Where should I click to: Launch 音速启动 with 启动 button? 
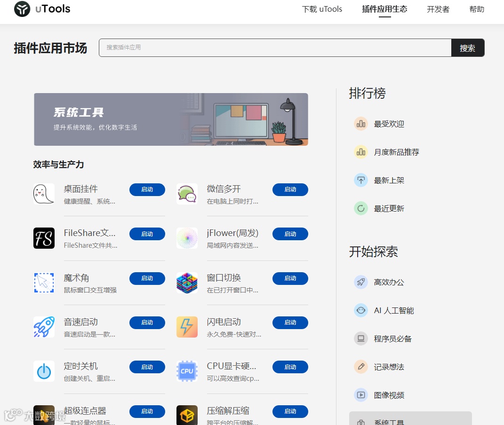pyautogui.click(x=147, y=323)
